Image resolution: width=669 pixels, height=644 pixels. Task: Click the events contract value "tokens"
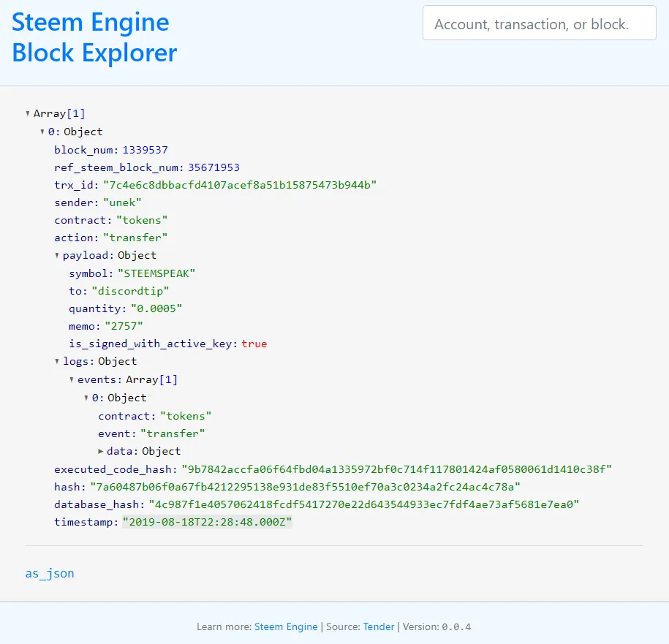[186, 416]
